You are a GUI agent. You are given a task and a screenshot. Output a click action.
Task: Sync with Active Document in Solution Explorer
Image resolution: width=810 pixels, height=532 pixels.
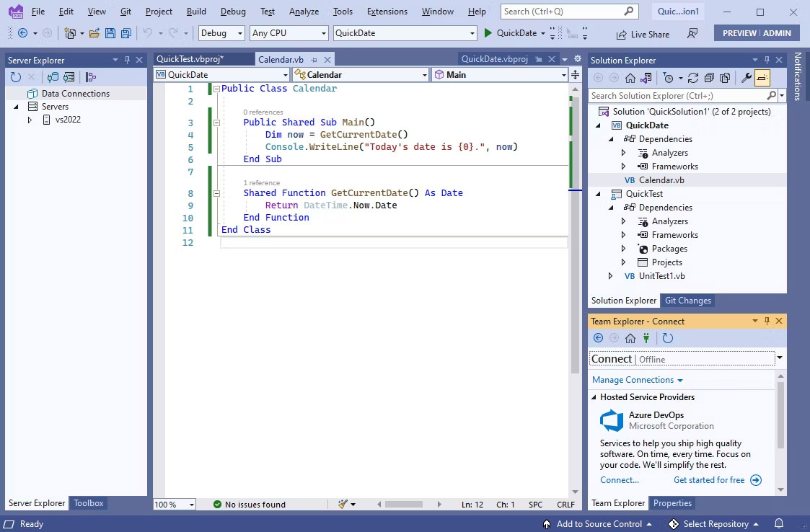tap(646, 77)
